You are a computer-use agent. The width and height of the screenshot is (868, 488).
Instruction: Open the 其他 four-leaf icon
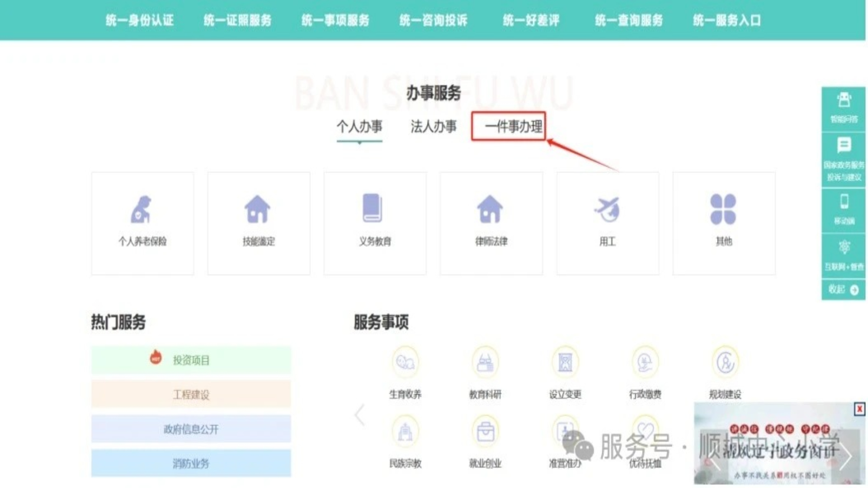(x=723, y=209)
